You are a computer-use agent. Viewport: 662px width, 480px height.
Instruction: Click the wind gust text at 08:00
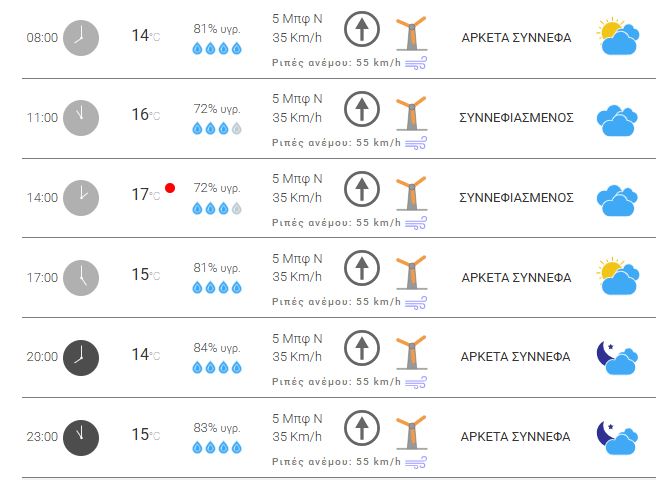pyautogui.click(x=336, y=62)
